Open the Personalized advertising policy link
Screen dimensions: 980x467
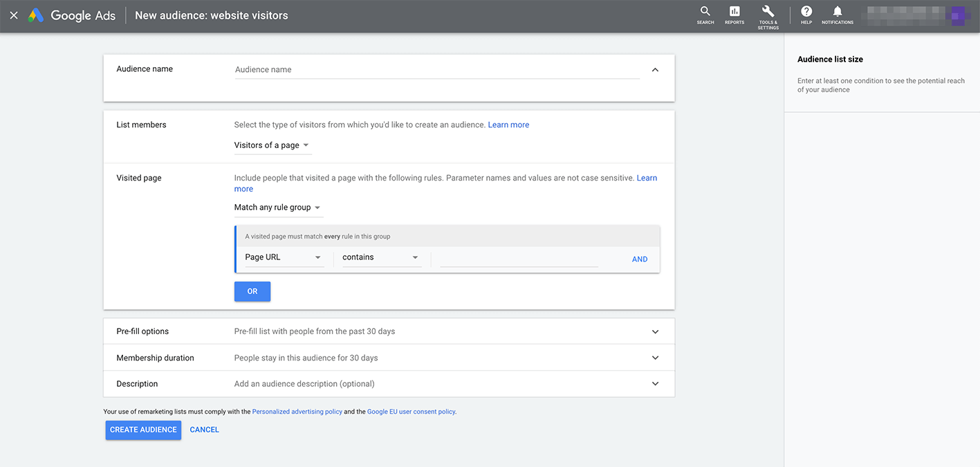coord(297,412)
